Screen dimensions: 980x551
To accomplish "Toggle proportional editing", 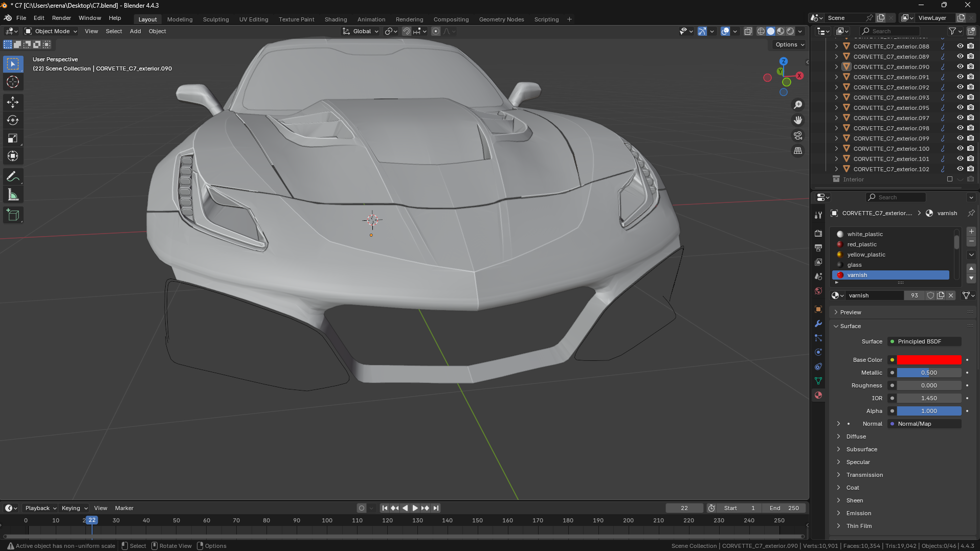I will (x=436, y=31).
